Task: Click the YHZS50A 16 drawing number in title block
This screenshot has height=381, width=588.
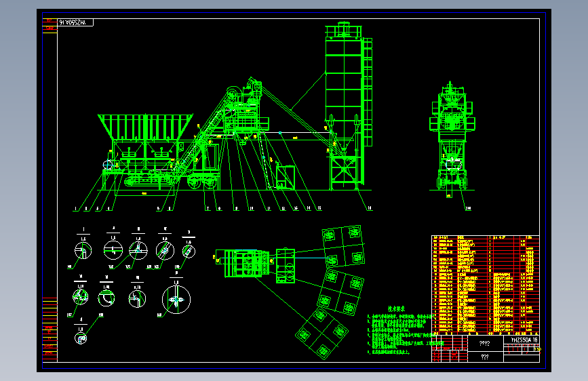Action: click(x=524, y=340)
